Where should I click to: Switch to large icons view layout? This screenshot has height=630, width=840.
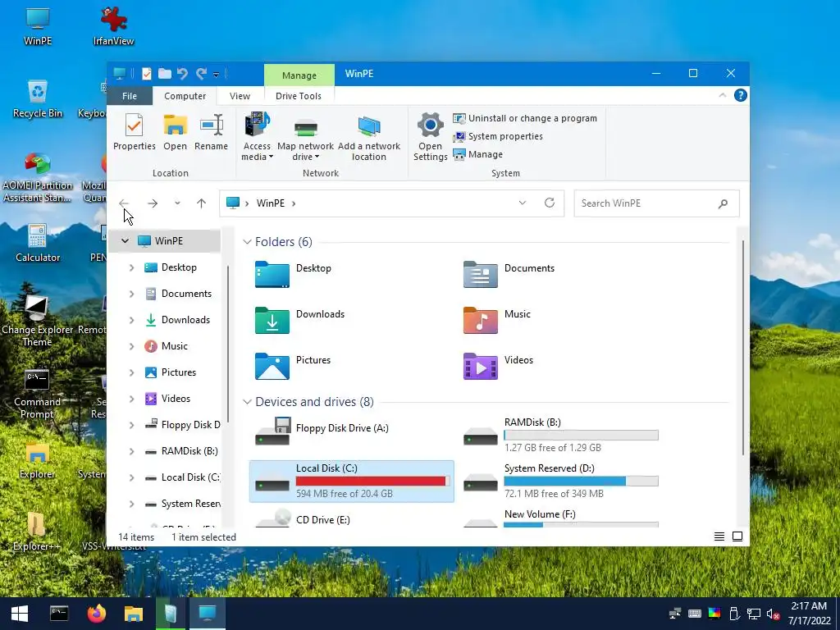coord(737,536)
